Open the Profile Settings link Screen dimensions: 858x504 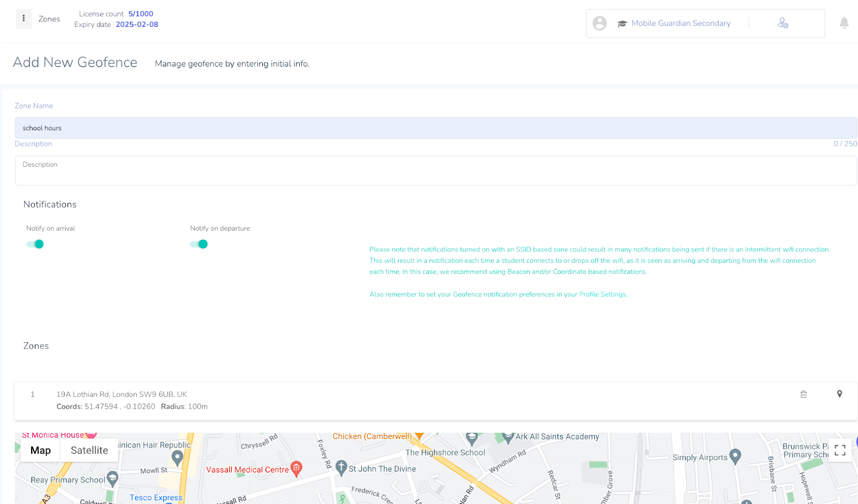[x=602, y=294]
